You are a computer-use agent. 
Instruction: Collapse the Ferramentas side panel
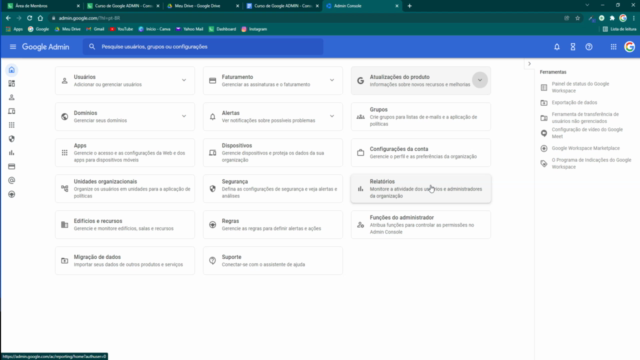click(x=529, y=64)
